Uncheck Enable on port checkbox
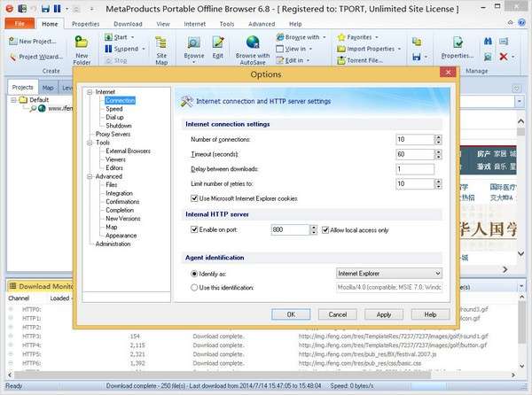This screenshot has height=395, width=532. tap(194, 229)
